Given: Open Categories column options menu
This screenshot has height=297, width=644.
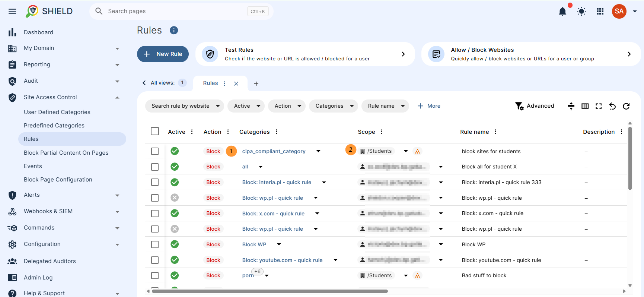Looking at the screenshot, I should [276, 132].
